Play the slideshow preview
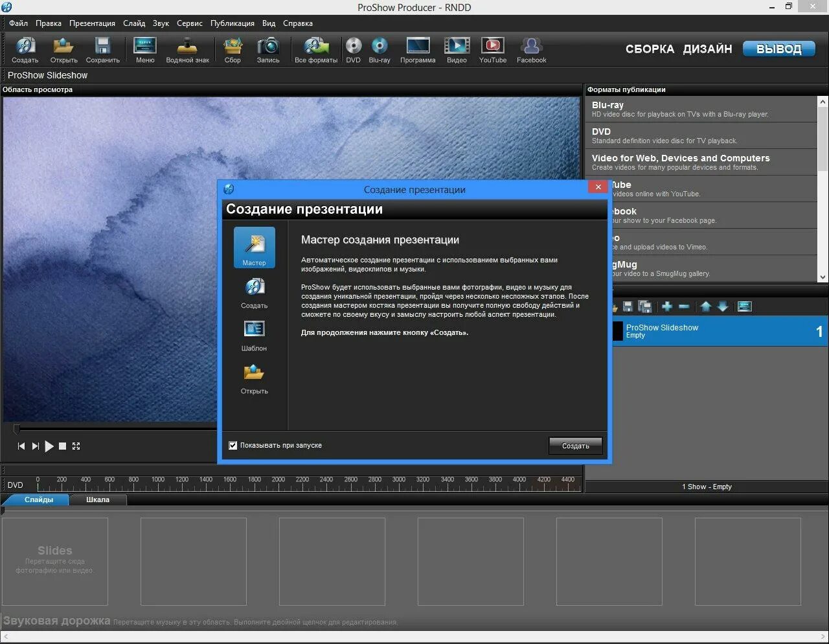The height and width of the screenshot is (644, 829). [x=49, y=446]
